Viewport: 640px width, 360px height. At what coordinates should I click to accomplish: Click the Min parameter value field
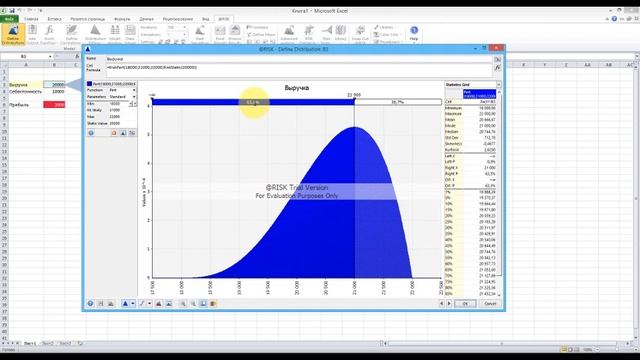[119, 103]
